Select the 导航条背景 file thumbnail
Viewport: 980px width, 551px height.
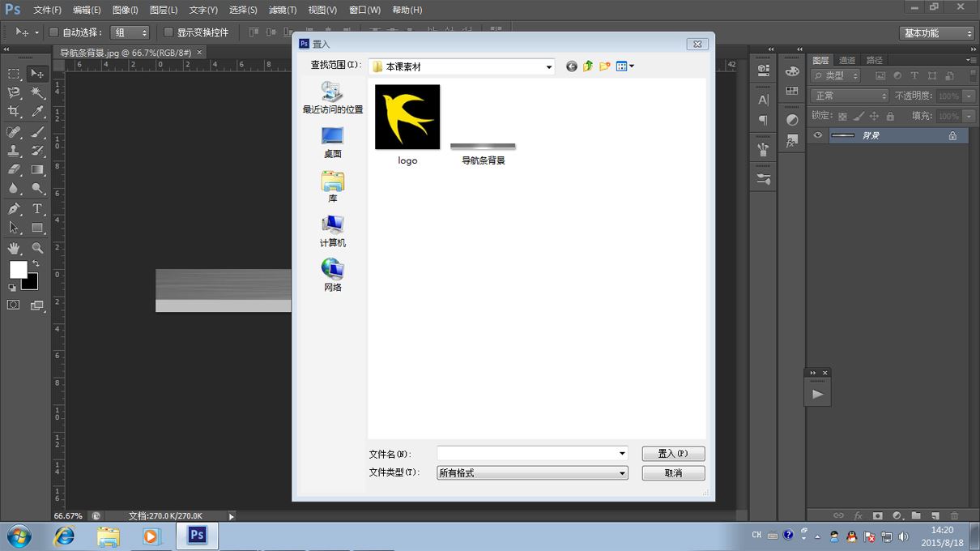pos(483,147)
